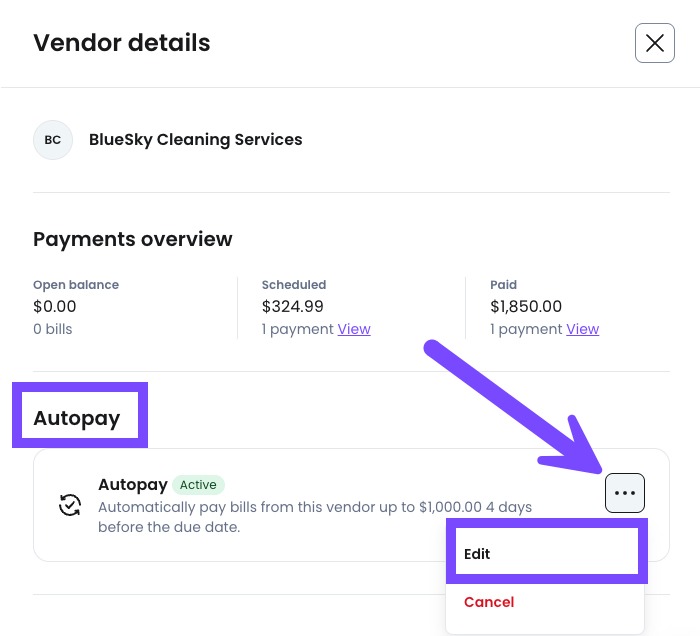The image size is (700, 636).
Task: Click the Paid $1,850.00 amount
Action: pyautogui.click(x=526, y=306)
